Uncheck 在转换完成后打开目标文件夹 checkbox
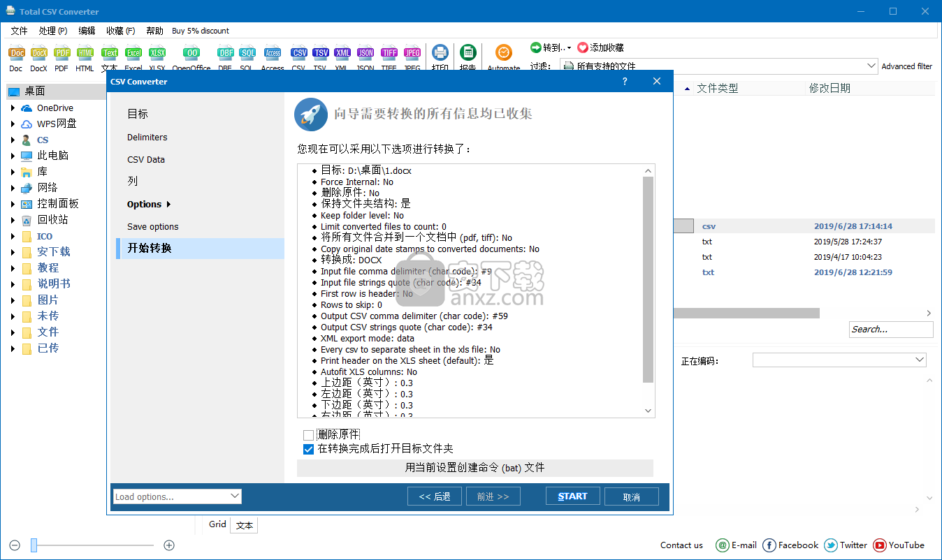The image size is (942, 560). pos(308,449)
